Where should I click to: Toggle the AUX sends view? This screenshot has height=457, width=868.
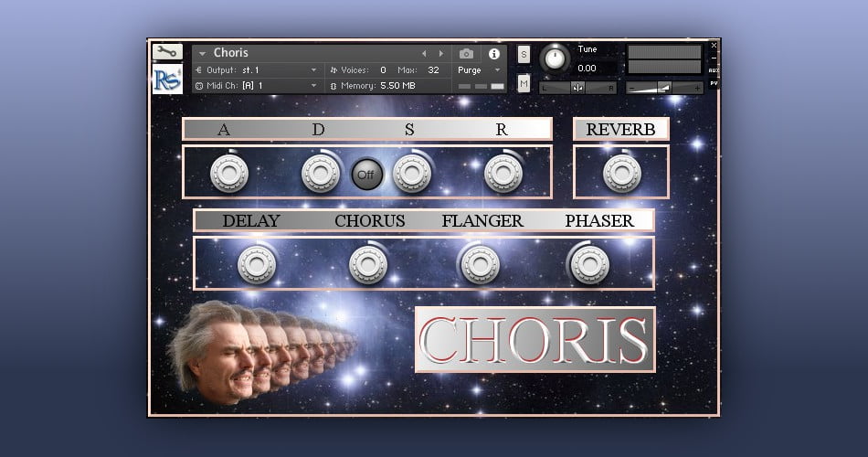tap(714, 70)
